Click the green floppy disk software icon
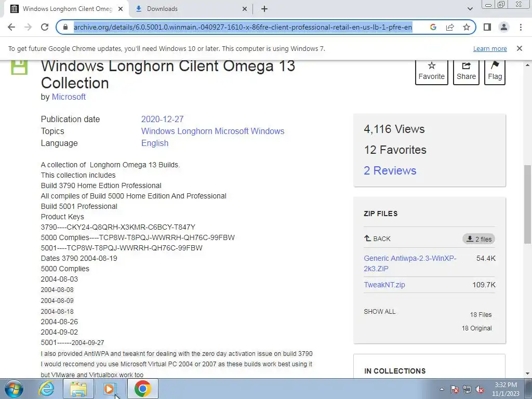 [x=19, y=67]
